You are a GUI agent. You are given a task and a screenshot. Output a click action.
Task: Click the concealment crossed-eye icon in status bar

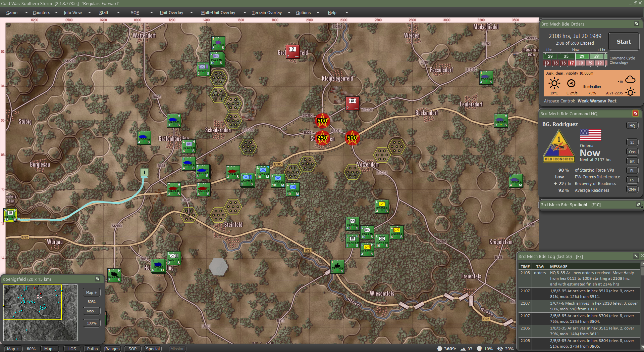(x=500, y=349)
